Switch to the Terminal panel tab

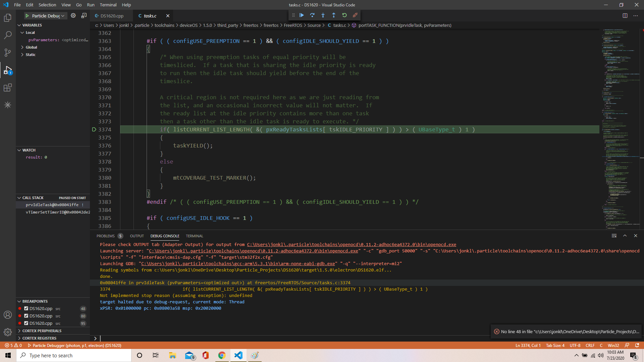coord(194,236)
